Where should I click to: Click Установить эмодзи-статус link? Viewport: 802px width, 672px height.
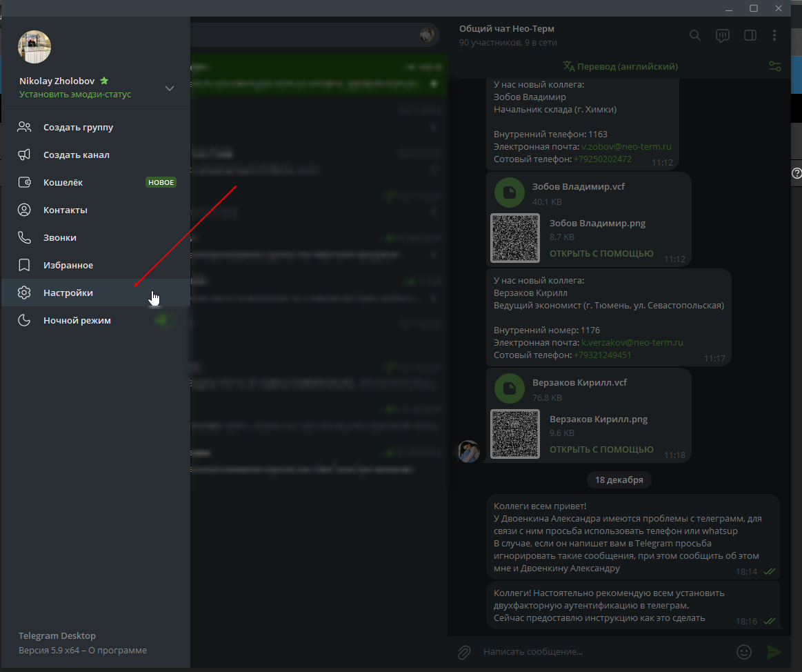click(x=75, y=94)
